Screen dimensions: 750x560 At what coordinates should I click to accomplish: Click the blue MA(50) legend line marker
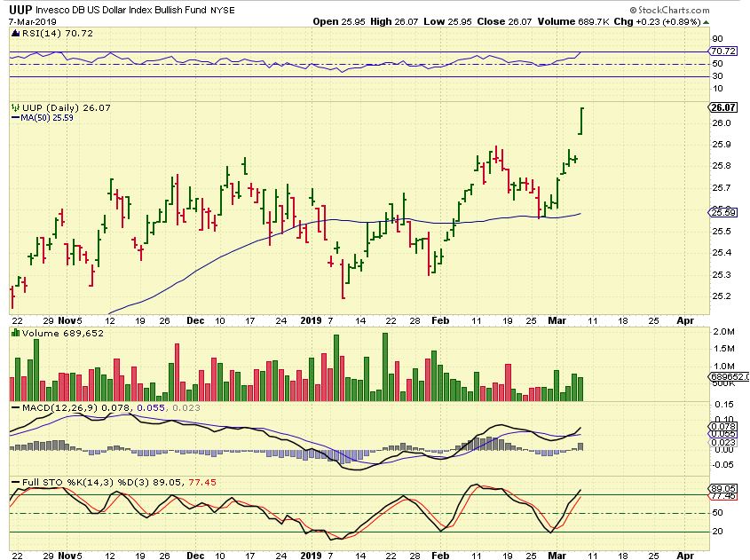(16, 118)
